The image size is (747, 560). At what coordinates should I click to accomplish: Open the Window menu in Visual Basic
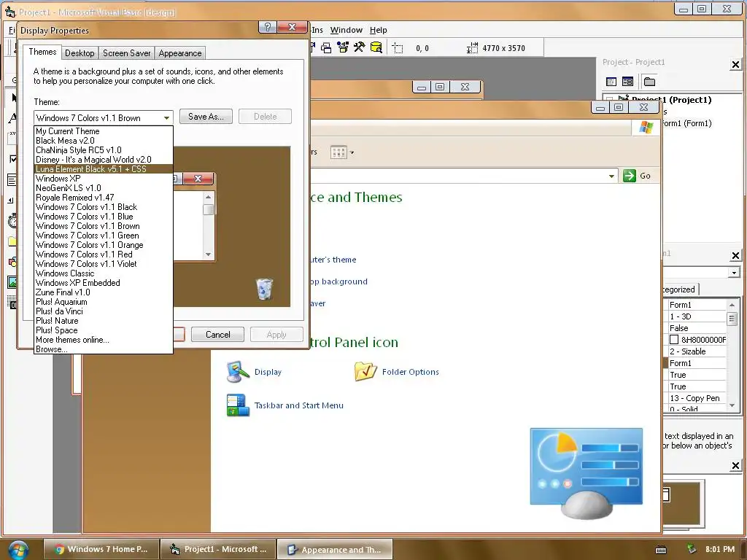pos(347,30)
